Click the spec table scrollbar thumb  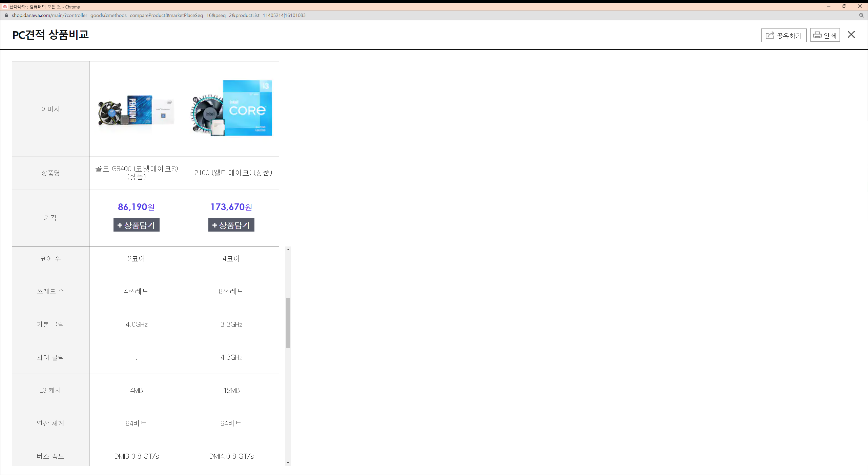pyautogui.click(x=288, y=323)
